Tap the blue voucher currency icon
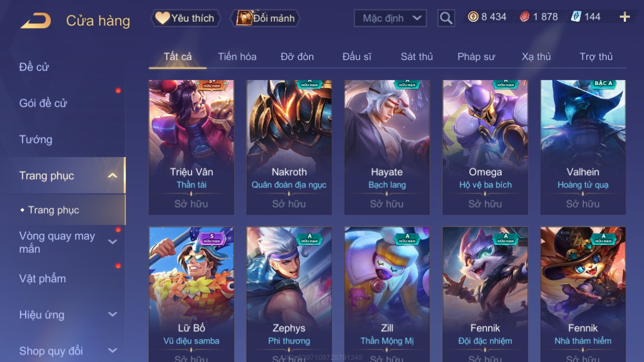Viewport: 644px width, 362px height. 576,17
